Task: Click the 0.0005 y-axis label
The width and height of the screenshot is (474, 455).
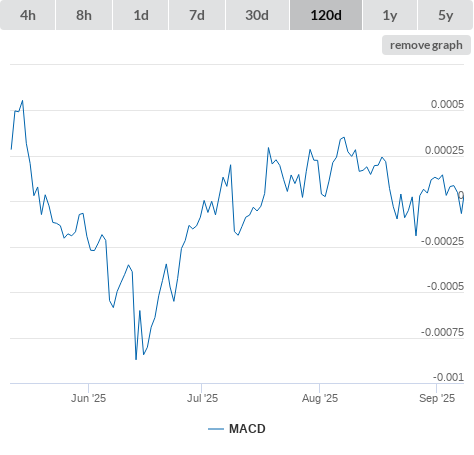Action: (x=447, y=104)
